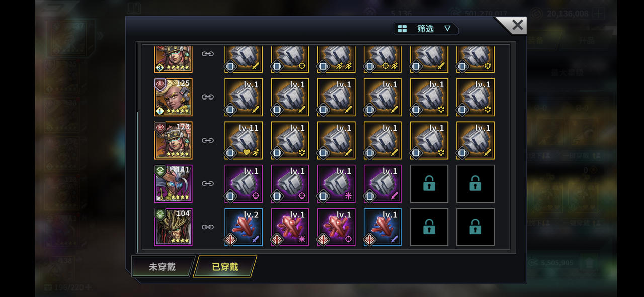Select the level 125 blonde hero portrait

point(173,97)
